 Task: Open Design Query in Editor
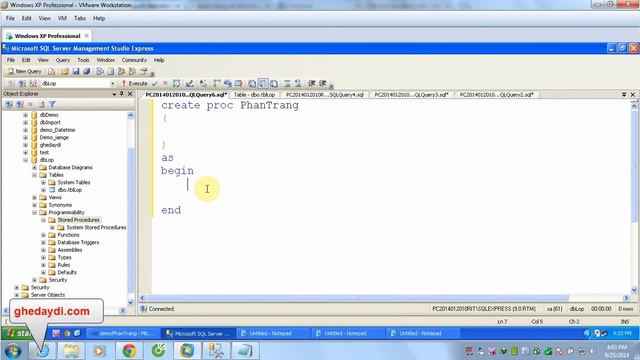(190, 83)
